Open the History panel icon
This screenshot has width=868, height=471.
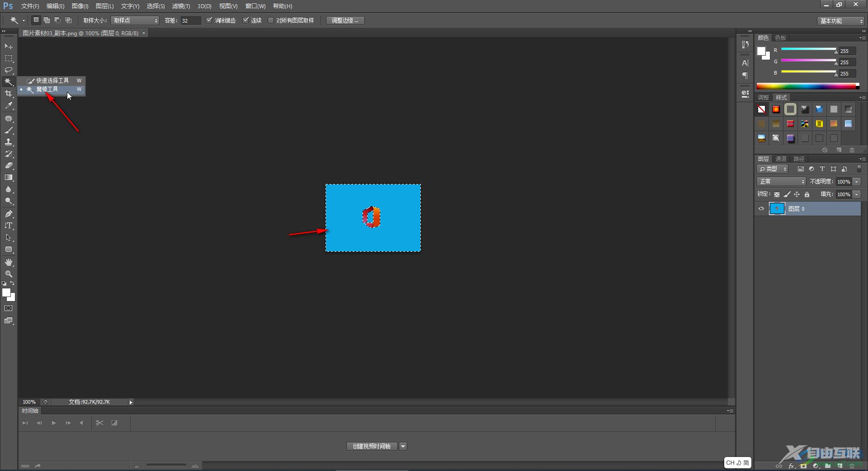click(x=745, y=44)
